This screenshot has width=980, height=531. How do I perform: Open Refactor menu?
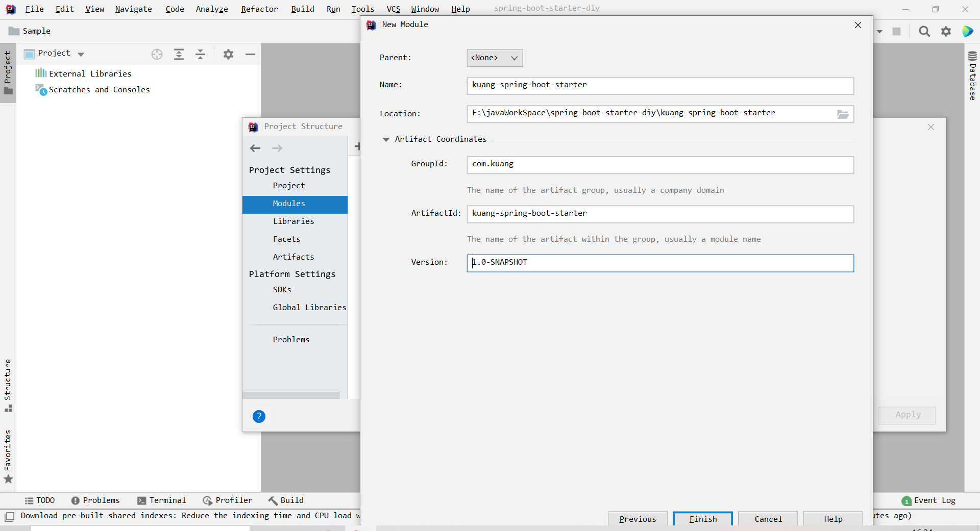259,9
